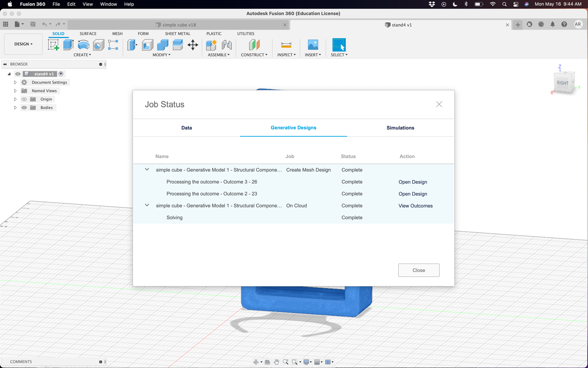Select the Revolve tool
The image size is (588, 368).
[x=83, y=45]
